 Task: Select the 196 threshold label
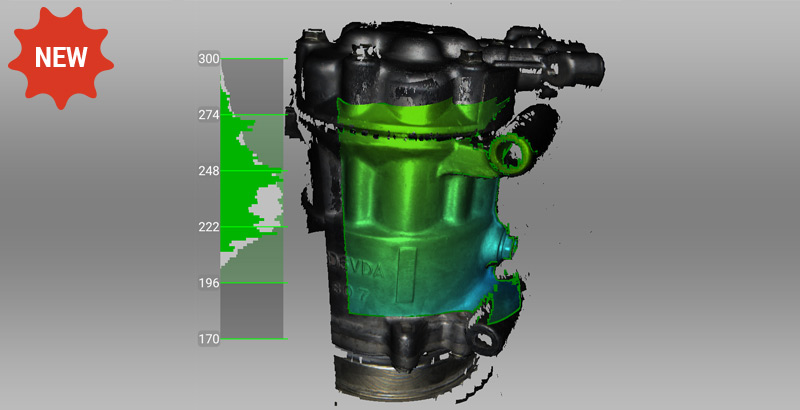coord(208,283)
